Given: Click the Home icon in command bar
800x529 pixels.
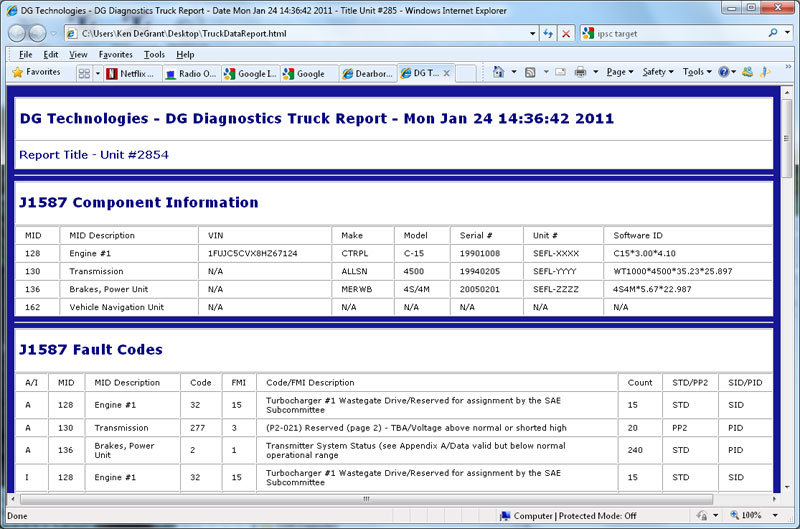Looking at the screenshot, I should click(498, 72).
